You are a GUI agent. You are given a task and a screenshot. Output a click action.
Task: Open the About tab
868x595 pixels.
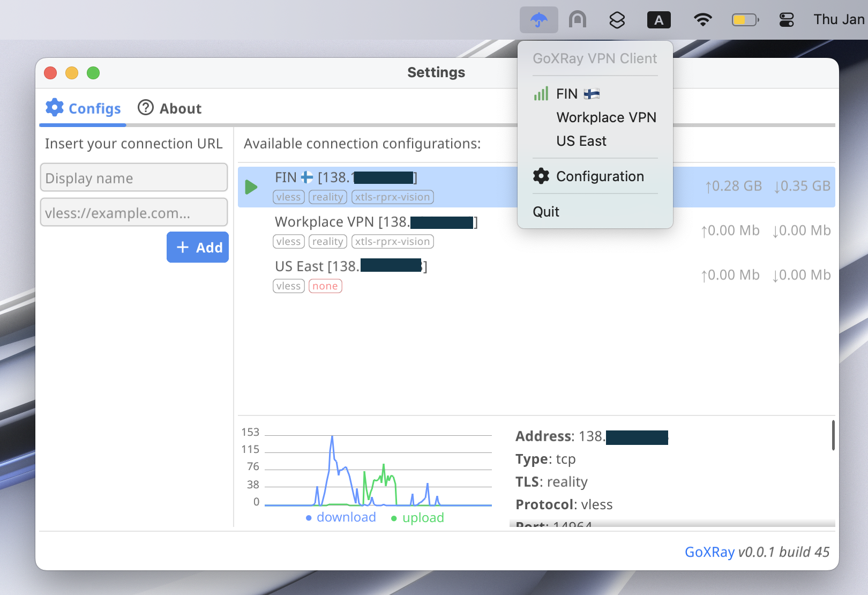tap(169, 108)
